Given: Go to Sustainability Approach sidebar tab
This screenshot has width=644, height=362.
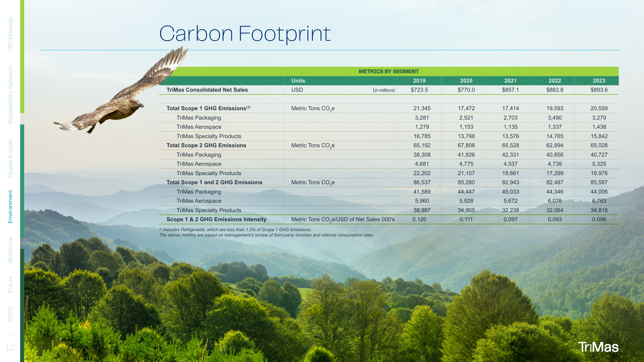Looking at the screenshot, I should coord(10,95).
